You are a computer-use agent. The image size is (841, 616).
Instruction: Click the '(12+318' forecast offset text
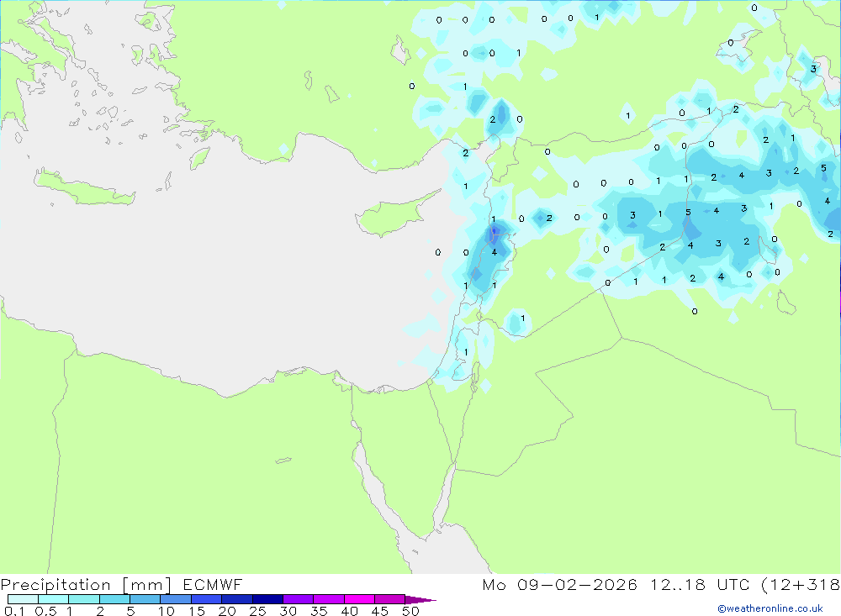pos(801,585)
